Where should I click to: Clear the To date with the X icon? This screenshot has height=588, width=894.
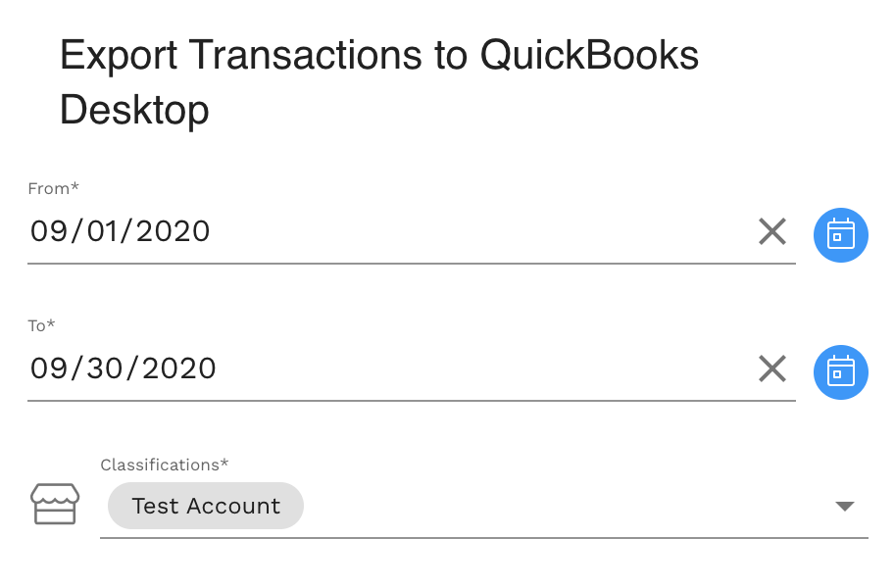tap(772, 368)
